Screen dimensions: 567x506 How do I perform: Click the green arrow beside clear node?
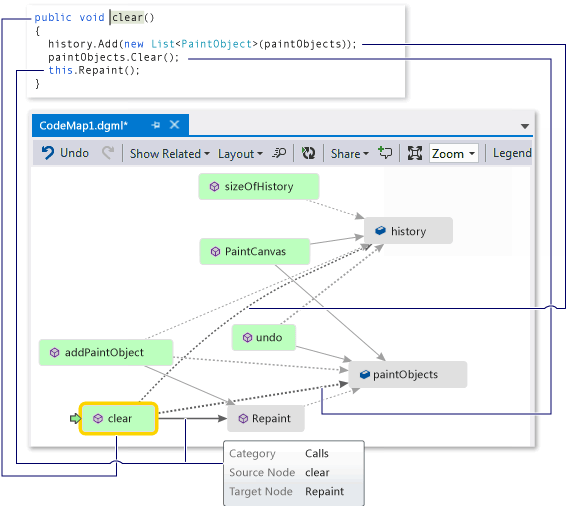75,418
